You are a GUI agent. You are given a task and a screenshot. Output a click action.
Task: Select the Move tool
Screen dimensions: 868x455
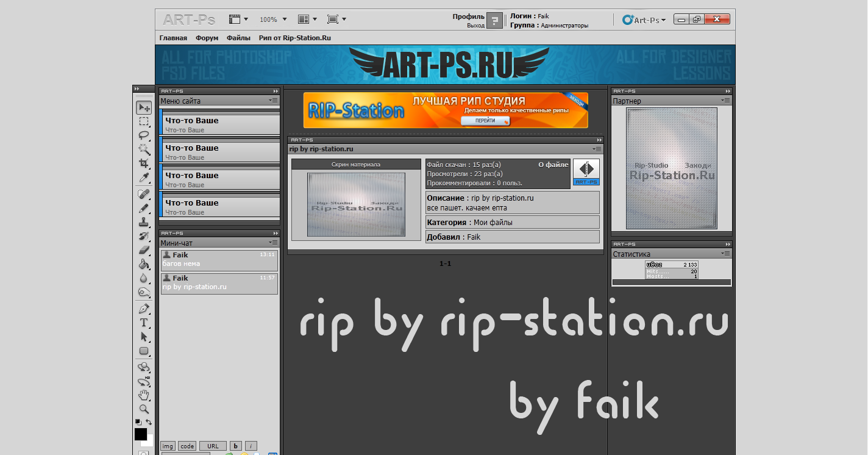tap(144, 108)
